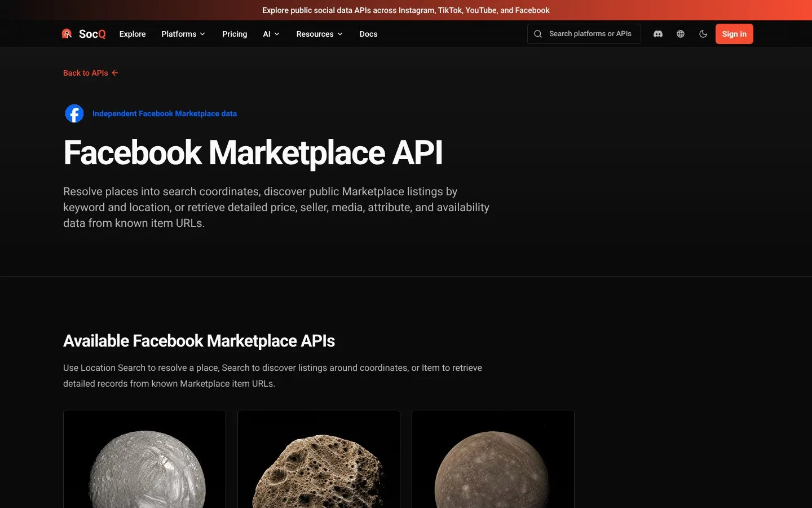This screenshot has width=812, height=508.
Task: Open the language globe icon
Action: [681, 34]
